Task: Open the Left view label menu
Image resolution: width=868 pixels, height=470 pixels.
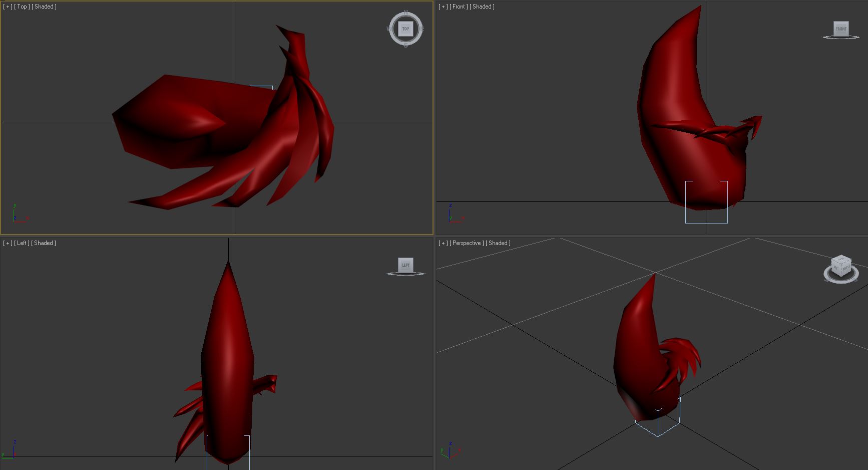Action: point(22,243)
